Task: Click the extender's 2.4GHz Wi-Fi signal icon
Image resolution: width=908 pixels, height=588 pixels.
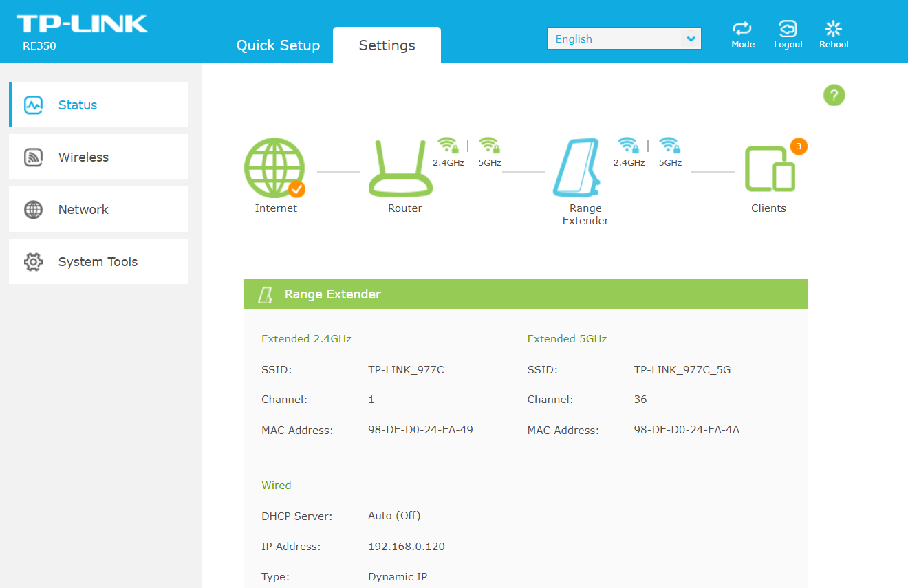Action: pyautogui.click(x=628, y=145)
